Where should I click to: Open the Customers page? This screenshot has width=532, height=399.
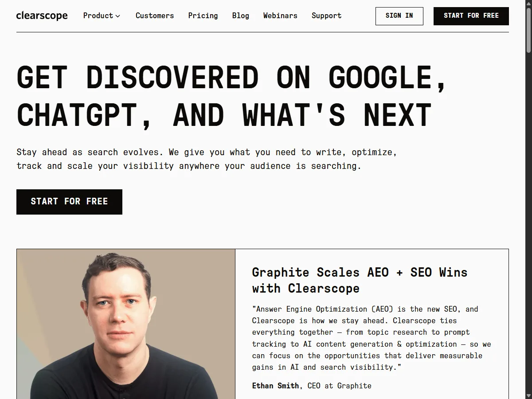click(155, 16)
